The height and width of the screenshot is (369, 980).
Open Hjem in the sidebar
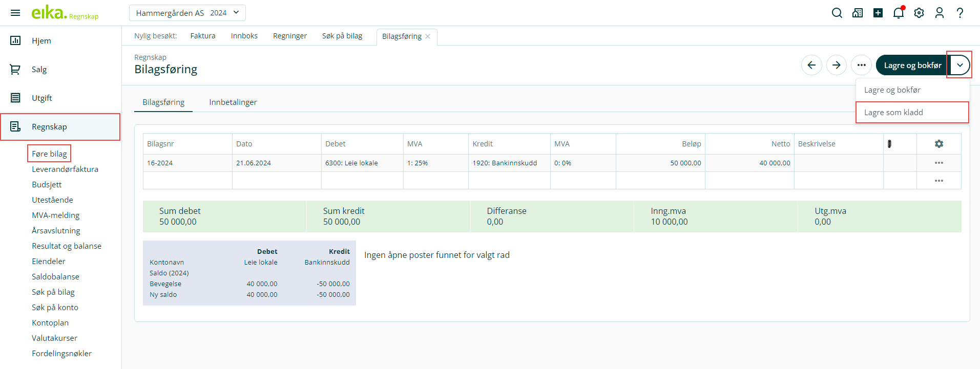coord(60,40)
